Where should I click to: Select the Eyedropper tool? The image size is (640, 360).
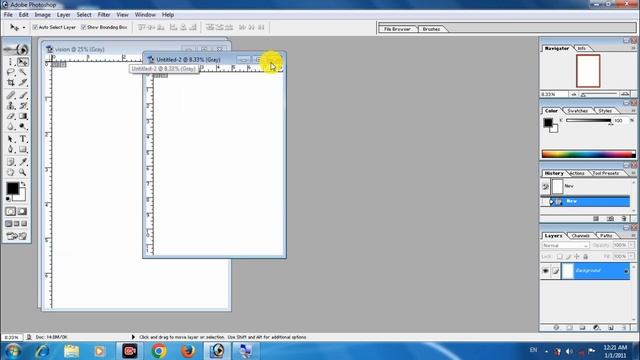click(23, 162)
